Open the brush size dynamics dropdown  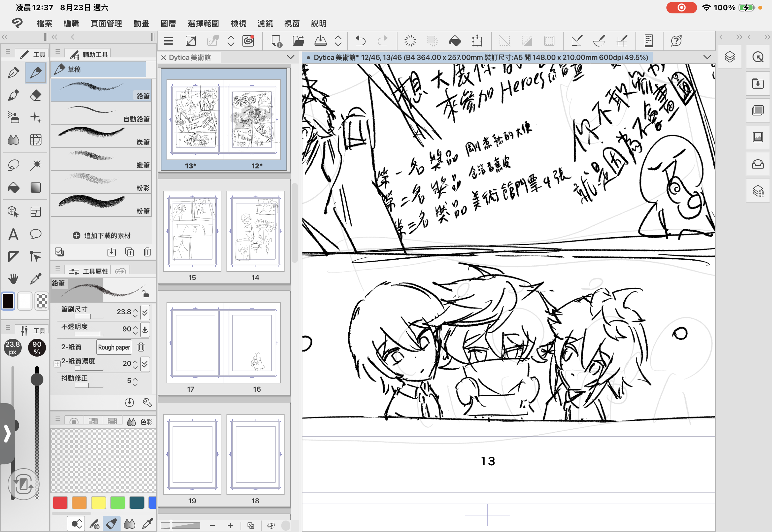click(x=145, y=312)
